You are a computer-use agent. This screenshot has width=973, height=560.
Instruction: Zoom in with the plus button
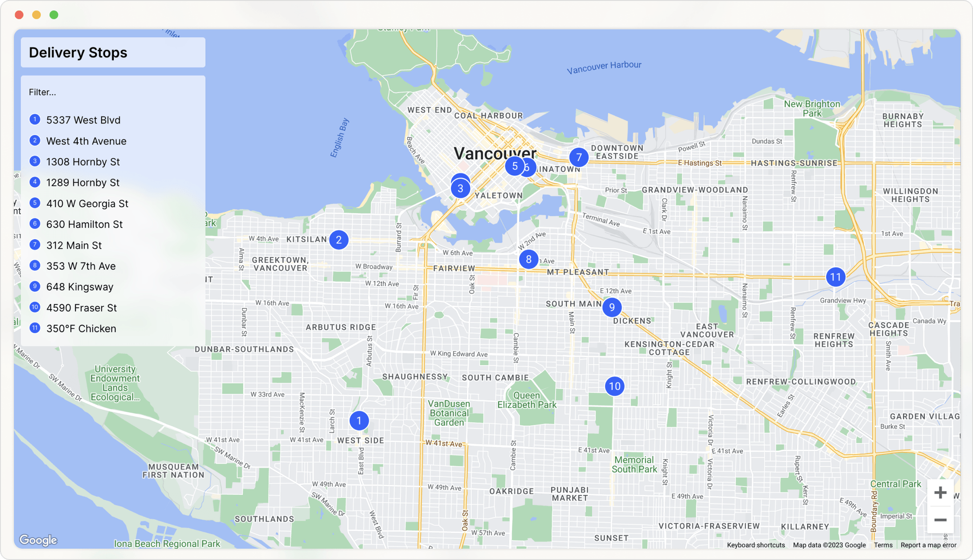click(x=940, y=493)
